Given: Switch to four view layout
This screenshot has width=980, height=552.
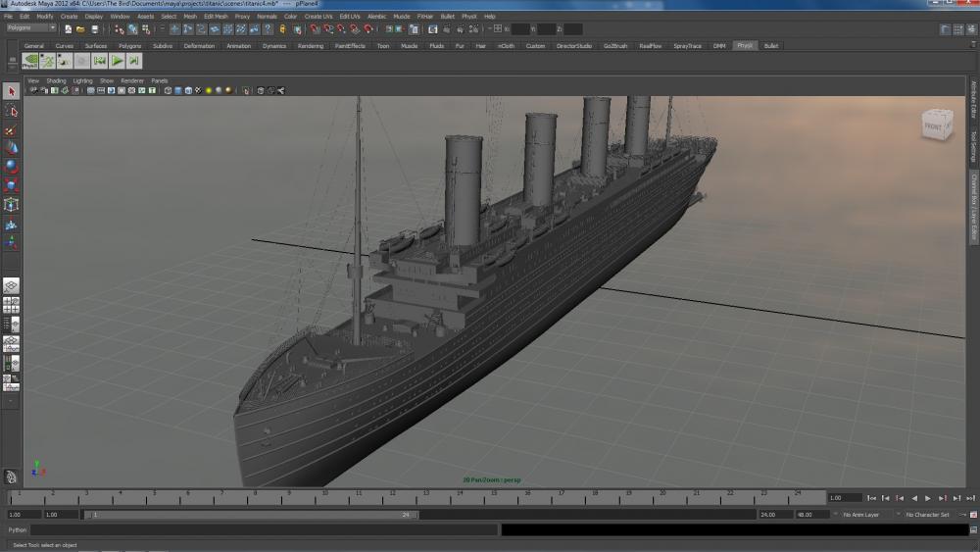Looking at the screenshot, I should (11, 305).
